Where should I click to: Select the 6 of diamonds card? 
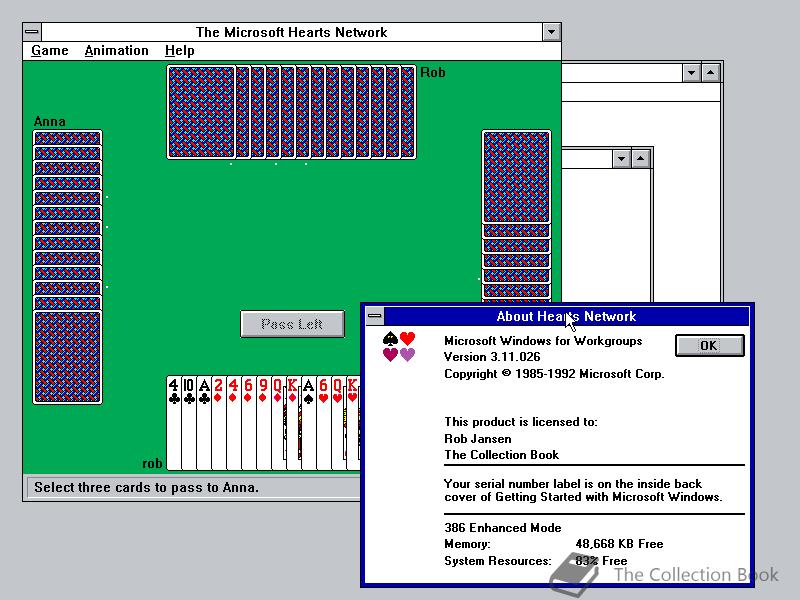tap(248, 422)
